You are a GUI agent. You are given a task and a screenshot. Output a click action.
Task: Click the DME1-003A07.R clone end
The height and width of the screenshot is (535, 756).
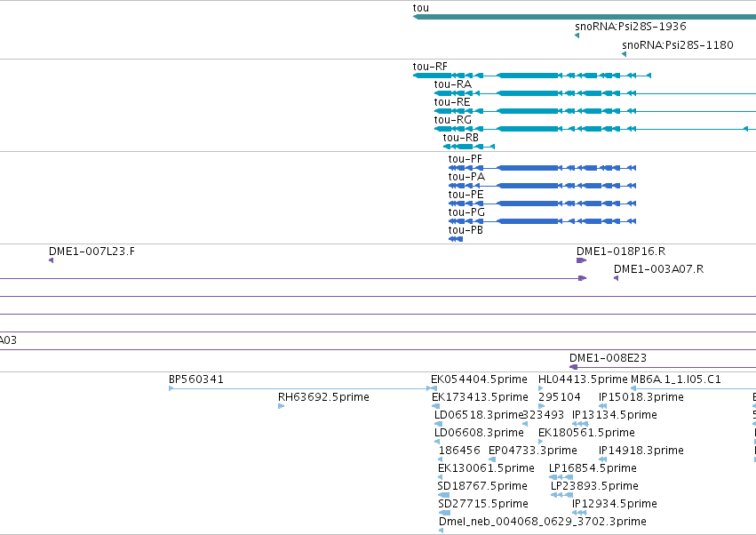[617, 278]
